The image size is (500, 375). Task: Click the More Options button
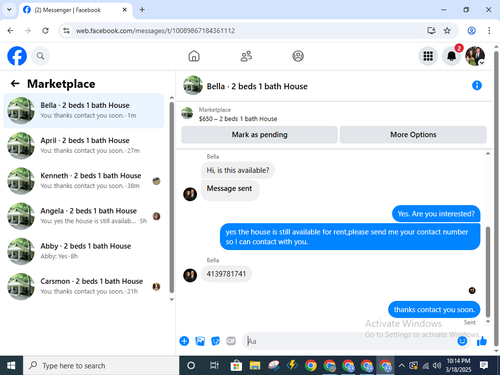click(x=413, y=135)
